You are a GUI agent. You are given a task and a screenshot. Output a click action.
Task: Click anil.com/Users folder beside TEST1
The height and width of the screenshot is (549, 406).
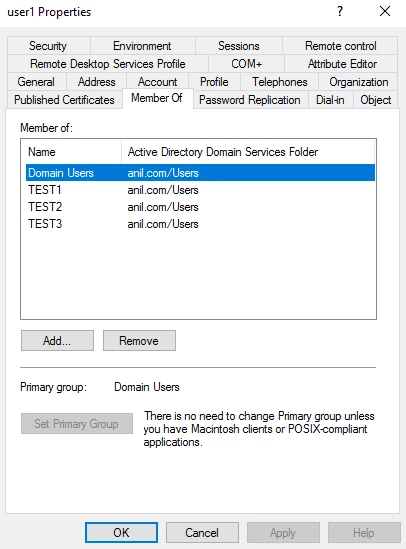(x=163, y=190)
